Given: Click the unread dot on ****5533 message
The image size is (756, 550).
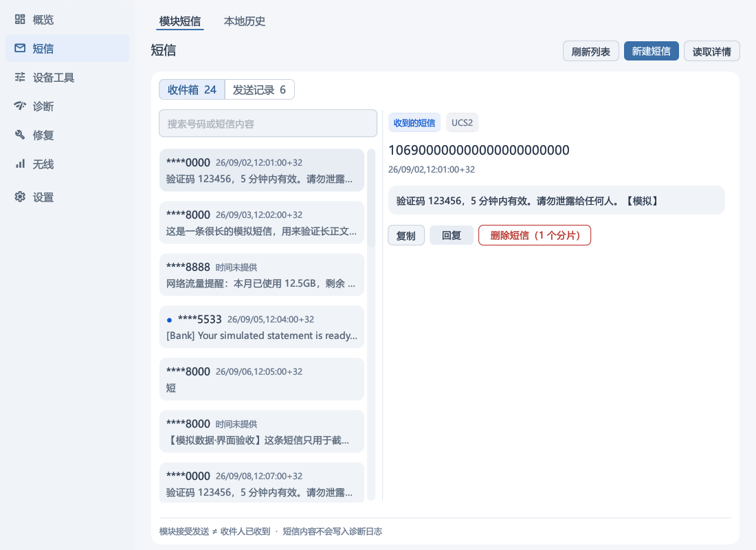Looking at the screenshot, I should click(x=169, y=320).
